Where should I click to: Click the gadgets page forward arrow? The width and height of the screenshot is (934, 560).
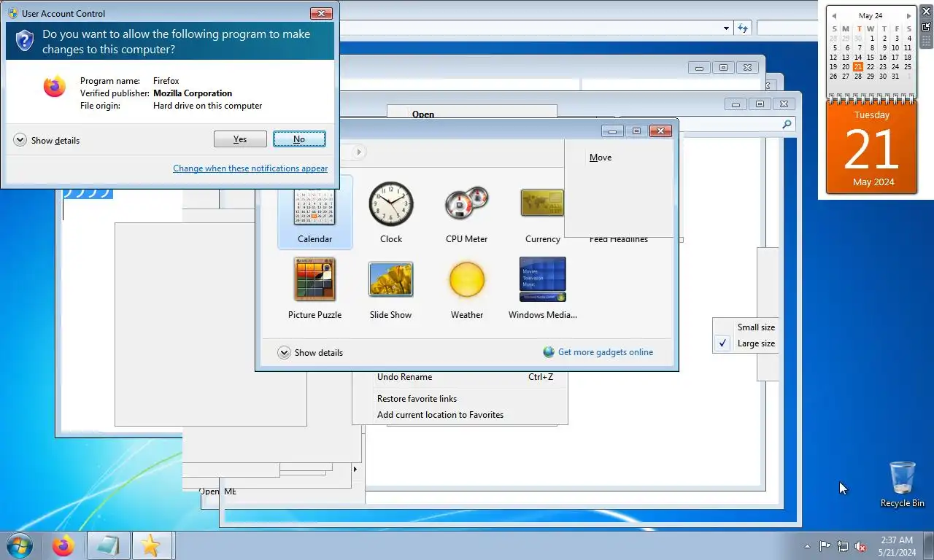(x=358, y=152)
